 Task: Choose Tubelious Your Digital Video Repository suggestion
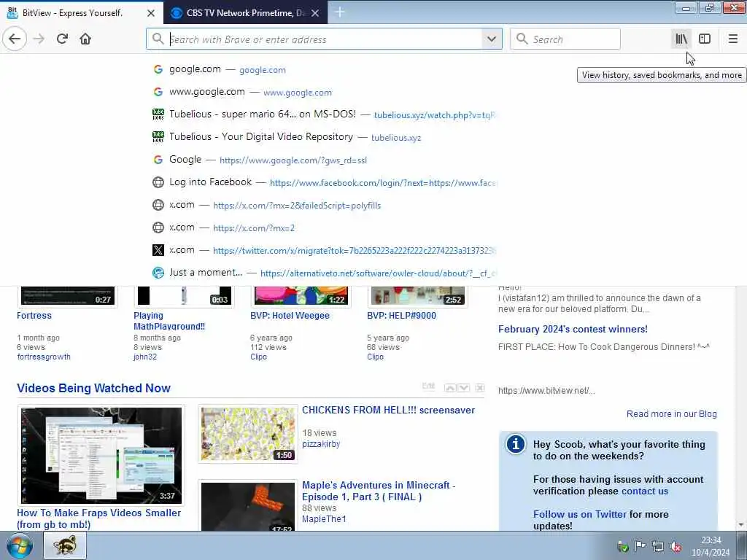(323, 137)
